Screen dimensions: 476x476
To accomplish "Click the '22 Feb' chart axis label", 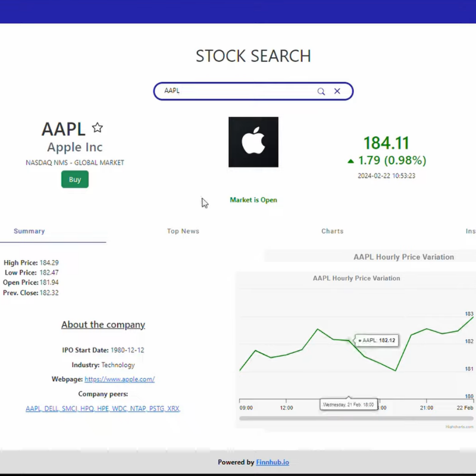I will click(x=465, y=408).
